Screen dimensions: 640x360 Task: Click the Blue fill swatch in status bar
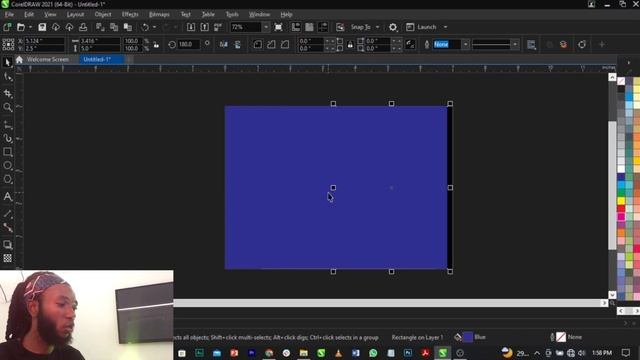click(468, 337)
